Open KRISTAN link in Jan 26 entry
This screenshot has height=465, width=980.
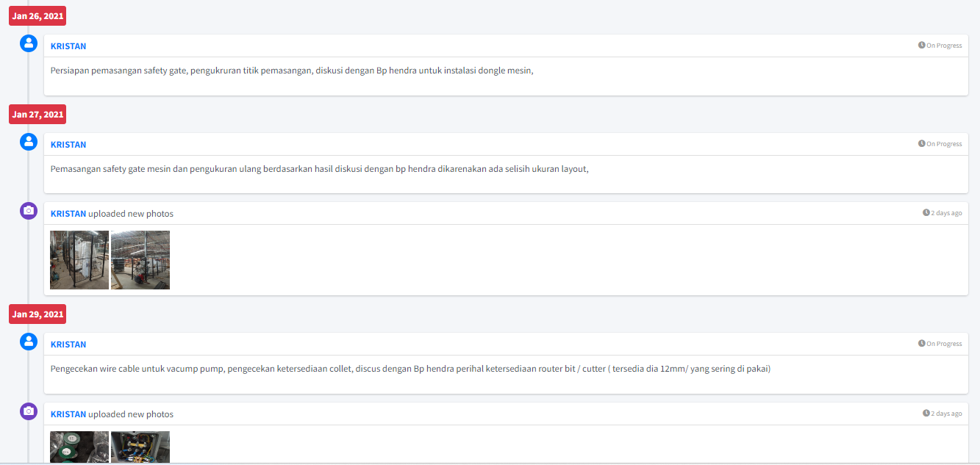coord(68,46)
